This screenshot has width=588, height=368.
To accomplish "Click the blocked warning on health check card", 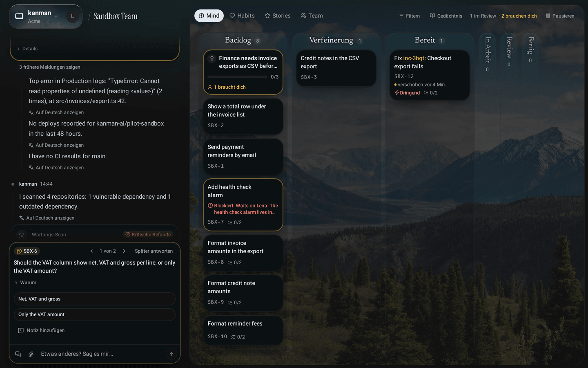I will pyautogui.click(x=243, y=209).
